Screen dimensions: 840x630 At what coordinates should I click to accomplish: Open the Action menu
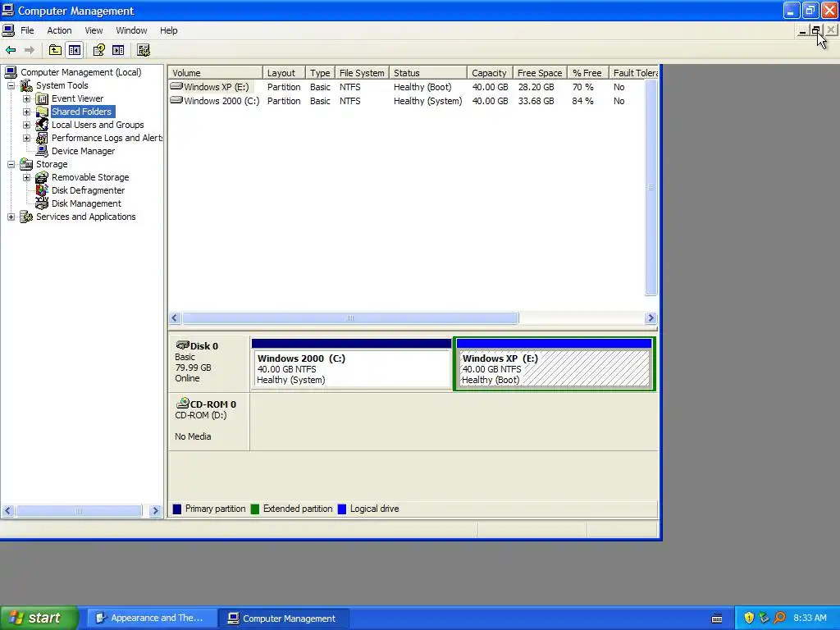point(59,30)
